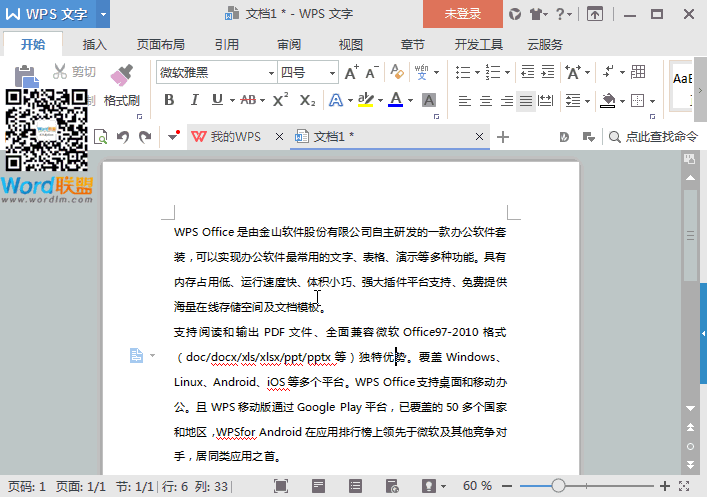
Task: Toggle character shading A button
Action: click(x=429, y=100)
